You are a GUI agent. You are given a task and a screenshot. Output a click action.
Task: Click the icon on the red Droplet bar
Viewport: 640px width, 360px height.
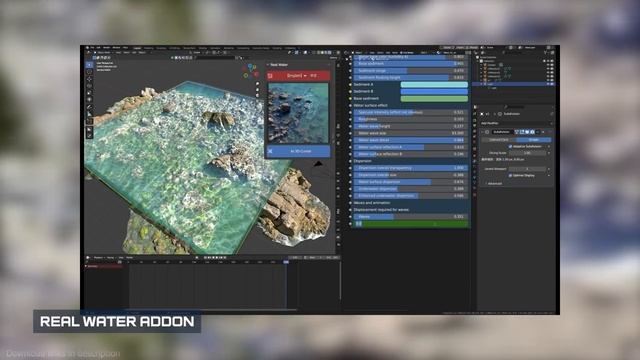(270, 76)
